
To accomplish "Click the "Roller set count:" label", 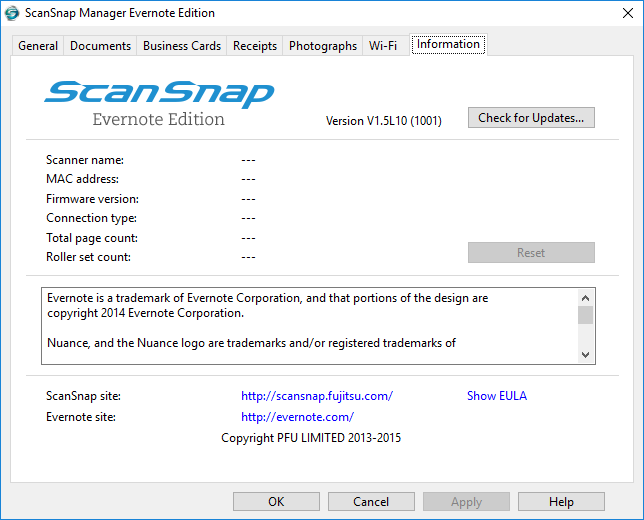I will [x=88, y=257].
